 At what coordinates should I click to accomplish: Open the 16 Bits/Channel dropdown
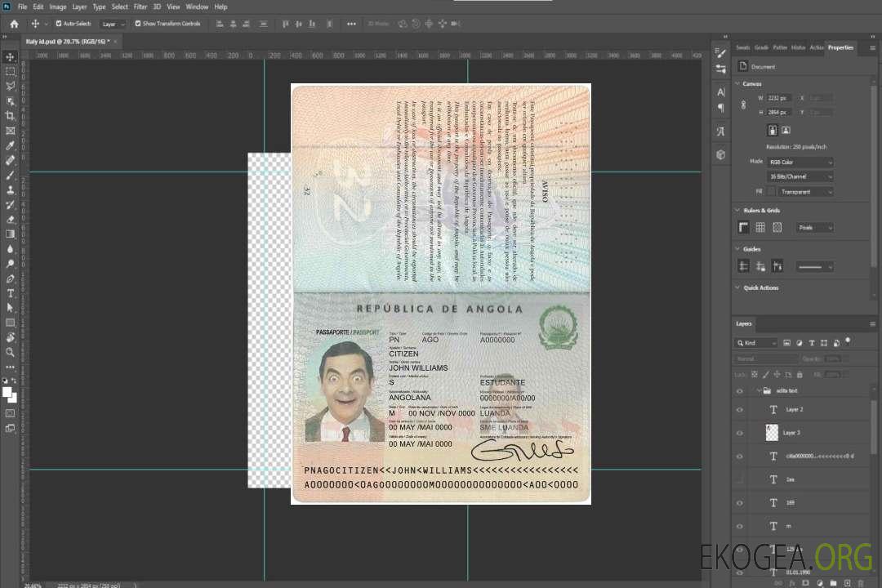pos(800,176)
